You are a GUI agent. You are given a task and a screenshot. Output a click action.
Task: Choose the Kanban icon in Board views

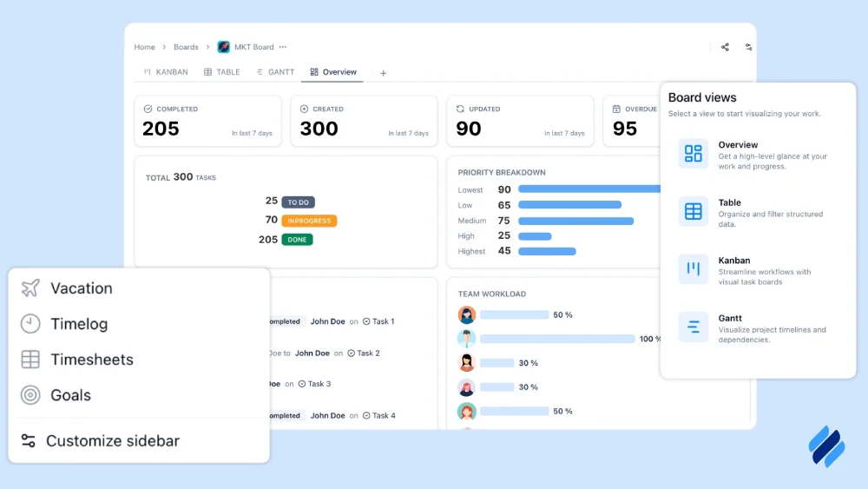click(x=693, y=269)
